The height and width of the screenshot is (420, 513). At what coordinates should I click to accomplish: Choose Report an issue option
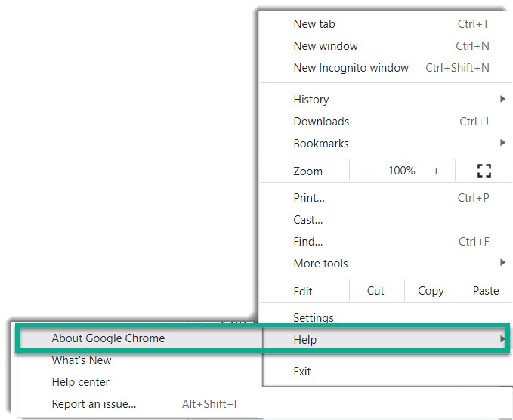pos(94,404)
